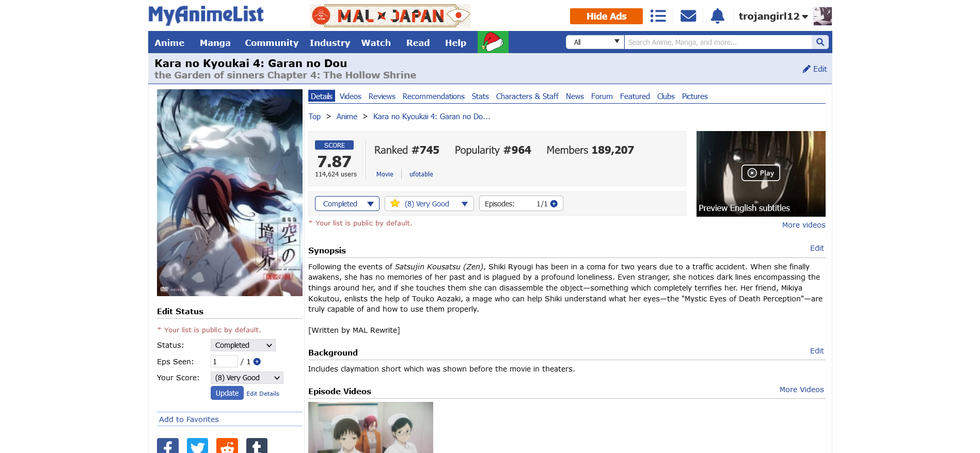The image size is (980, 453).
Task: Follow the Top breadcrumb link
Action: click(x=314, y=117)
